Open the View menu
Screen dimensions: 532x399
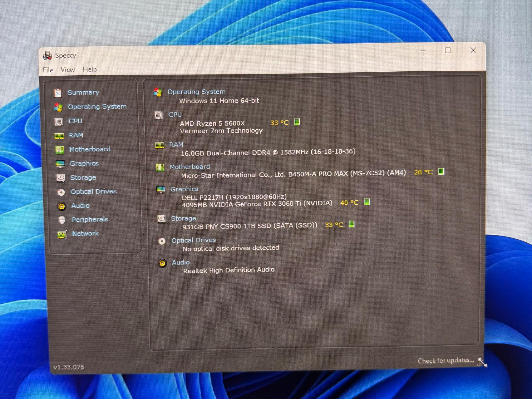click(x=68, y=70)
